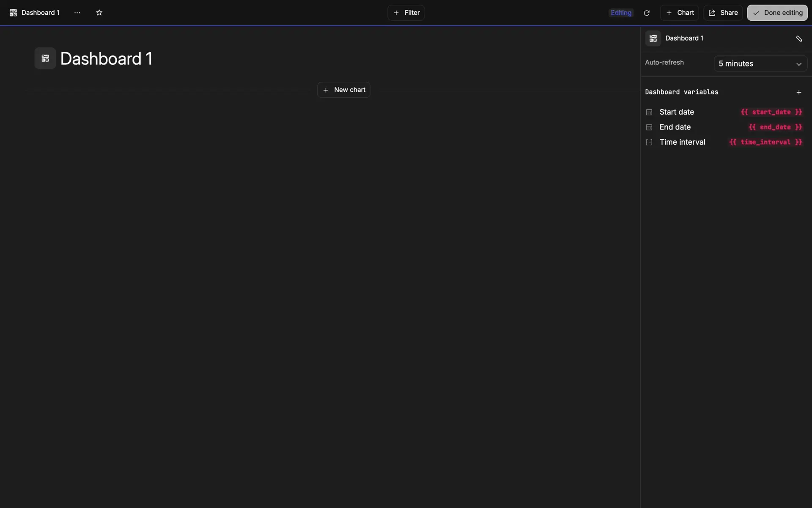Click the Dashboard 1 title heading
812x508 pixels.
point(106,58)
